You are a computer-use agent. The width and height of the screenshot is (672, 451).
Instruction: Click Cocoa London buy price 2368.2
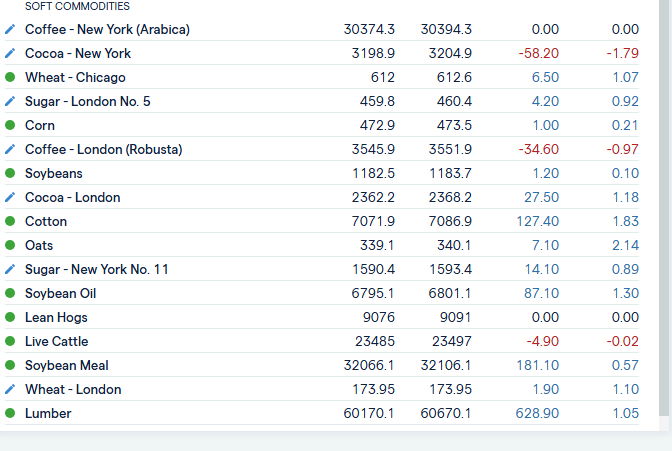[450, 197]
